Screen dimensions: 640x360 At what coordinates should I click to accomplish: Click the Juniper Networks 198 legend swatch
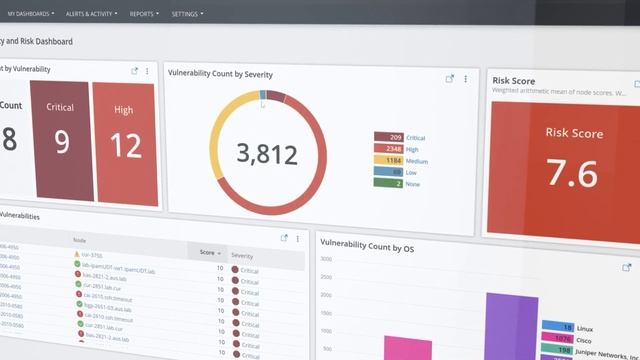(x=557, y=349)
